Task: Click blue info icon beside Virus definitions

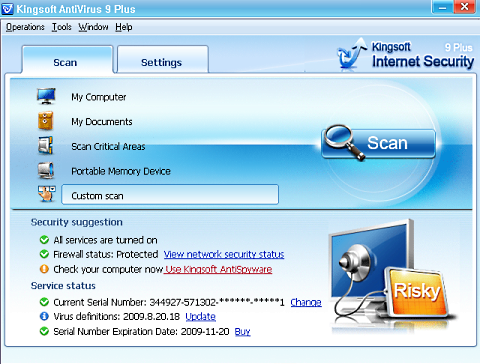Action: [44, 316]
